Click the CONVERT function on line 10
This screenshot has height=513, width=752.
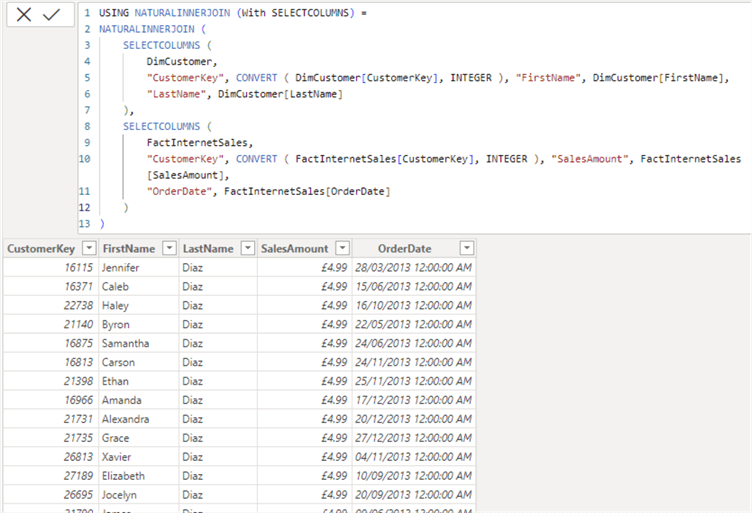[x=257, y=159]
